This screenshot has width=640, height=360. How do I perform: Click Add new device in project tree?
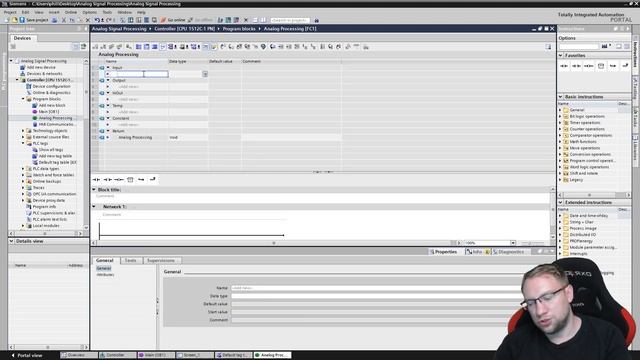coord(41,67)
